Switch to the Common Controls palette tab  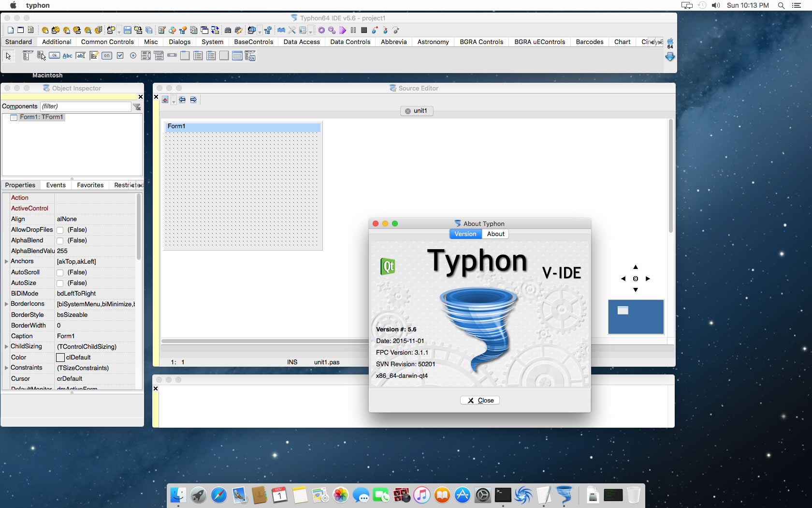[107, 42]
